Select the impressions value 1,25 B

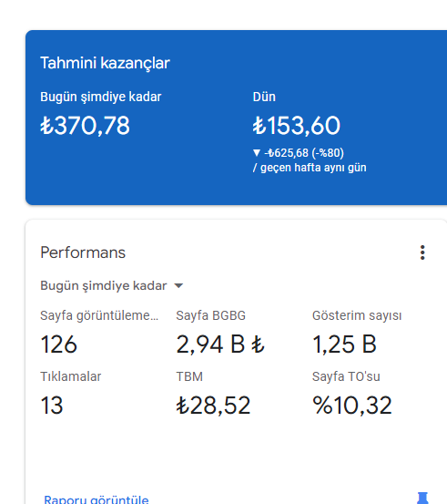tap(344, 345)
